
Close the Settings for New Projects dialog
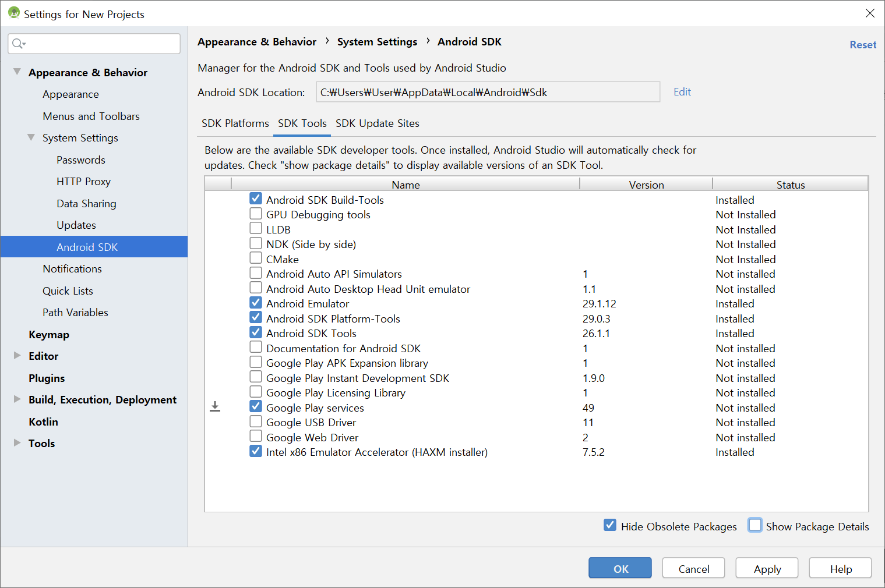pyautogui.click(x=870, y=13)
